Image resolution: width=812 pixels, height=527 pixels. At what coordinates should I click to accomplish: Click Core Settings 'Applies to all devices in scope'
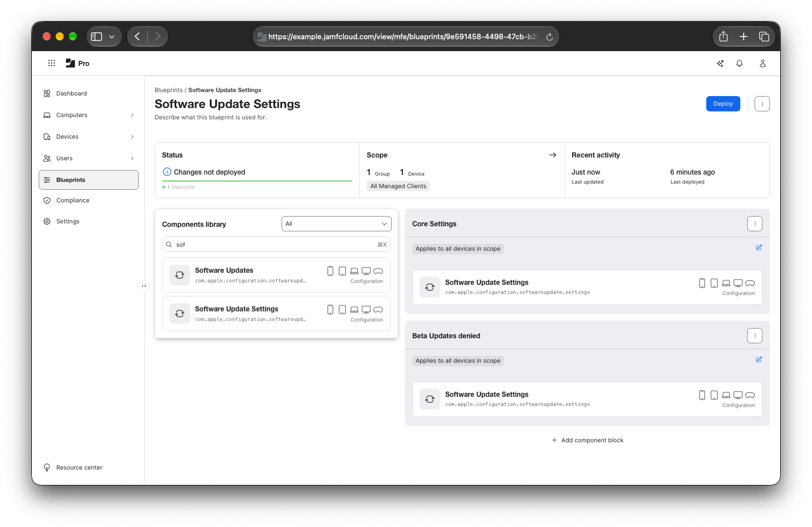(x=458, y=248)
